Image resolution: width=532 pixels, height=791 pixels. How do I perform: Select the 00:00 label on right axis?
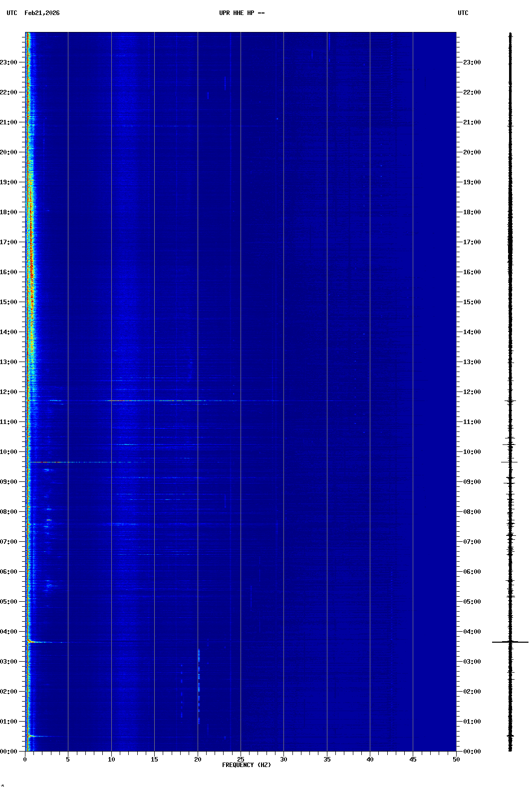tap(472, 752)
